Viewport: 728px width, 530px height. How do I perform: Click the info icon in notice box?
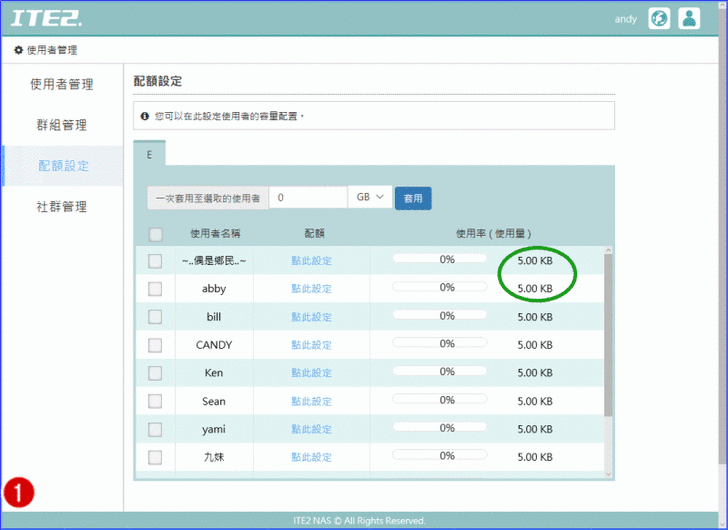click(x=145, y=116)
